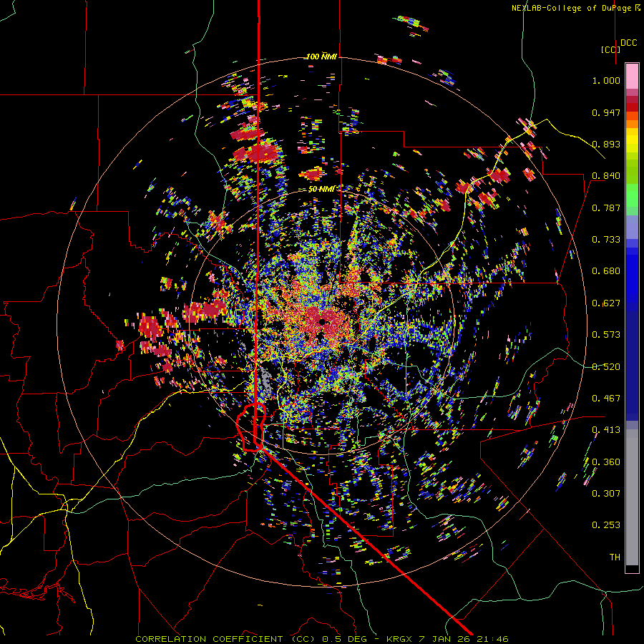This screenshot has height=644, width=644.
Task: Click the black radar site dot at center
Action: [x=323, y=321]
